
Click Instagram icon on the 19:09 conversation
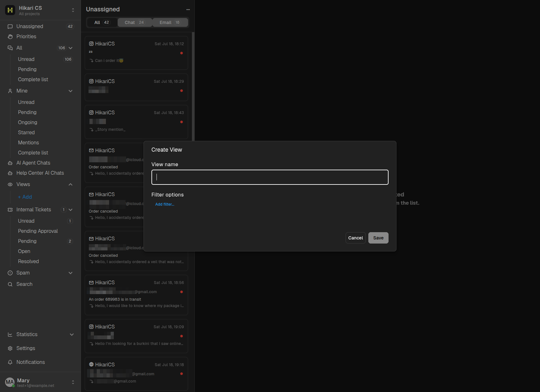[91, 327]
